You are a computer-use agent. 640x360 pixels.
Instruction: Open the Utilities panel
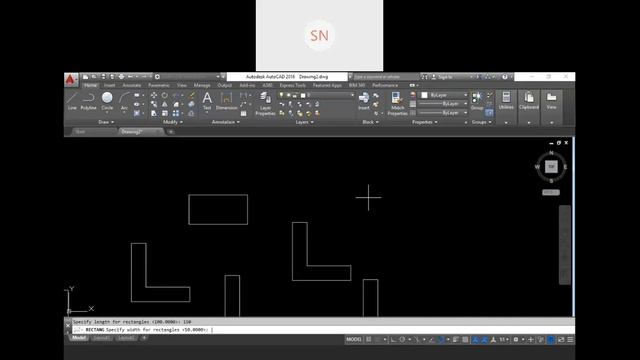506,101
